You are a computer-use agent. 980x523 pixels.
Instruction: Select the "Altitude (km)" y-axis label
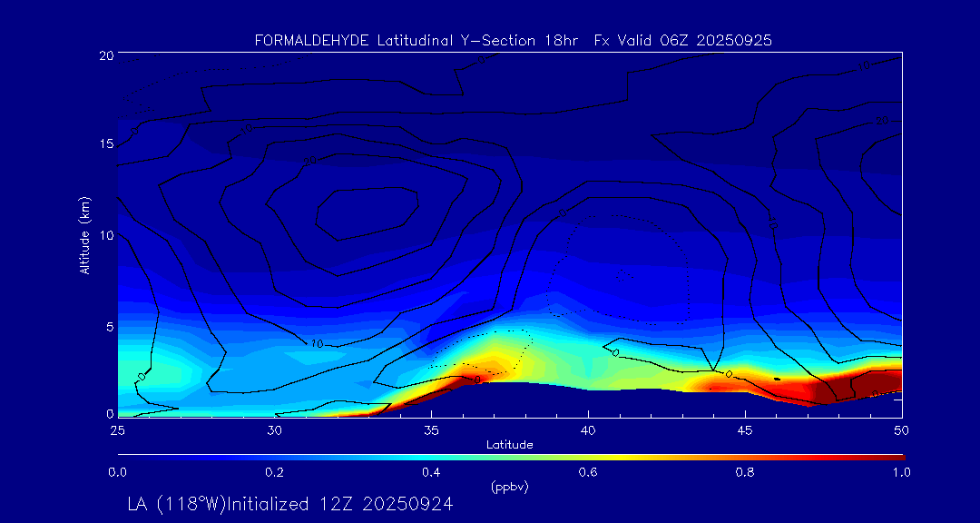84,235
